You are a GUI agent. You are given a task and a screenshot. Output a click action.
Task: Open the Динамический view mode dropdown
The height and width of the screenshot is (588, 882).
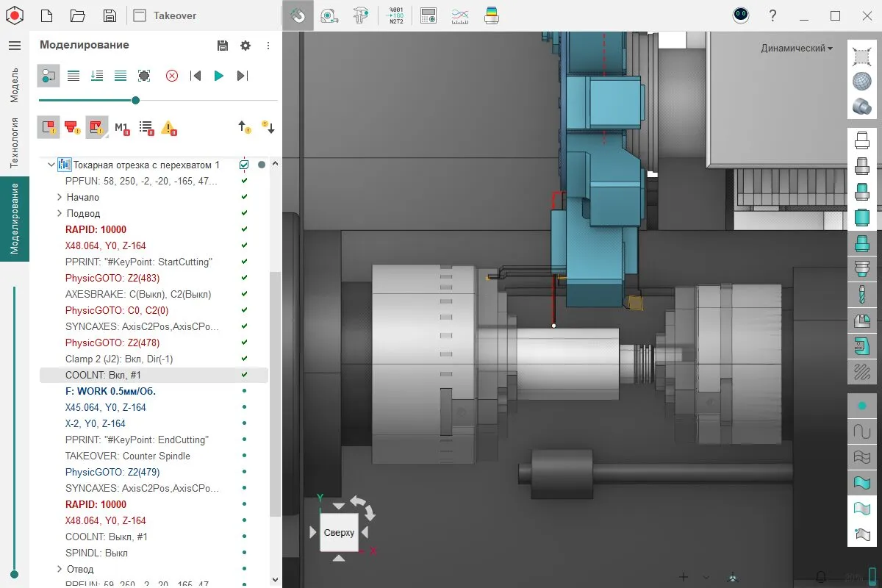pyautogui.click(x=797, y=49)
